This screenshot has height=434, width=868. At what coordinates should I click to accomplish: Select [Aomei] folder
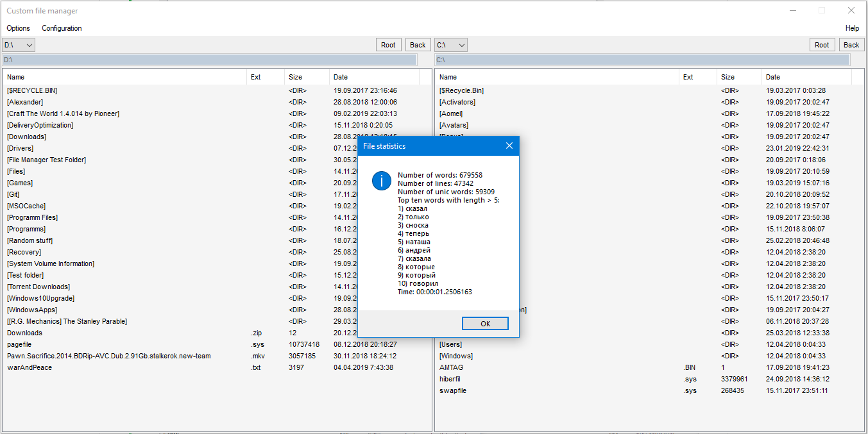pyautogui.click(x=451, y=114)
